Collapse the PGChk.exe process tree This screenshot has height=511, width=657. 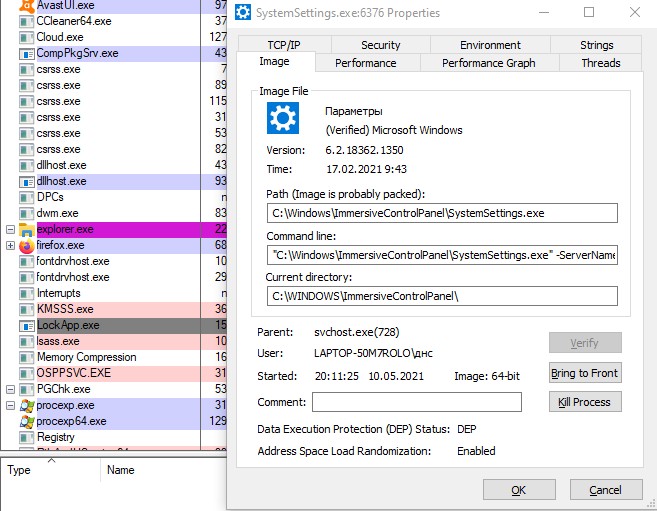(10, 390)
